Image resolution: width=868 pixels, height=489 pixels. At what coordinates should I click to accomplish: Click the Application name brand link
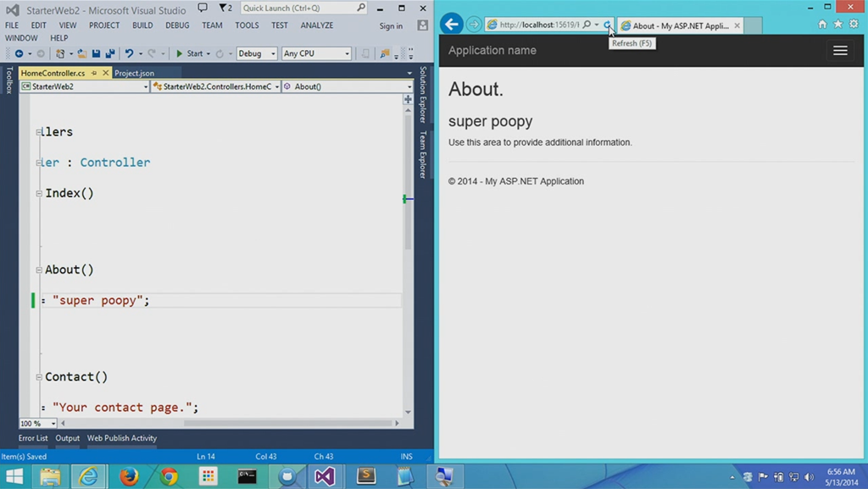tap(492, 50)
